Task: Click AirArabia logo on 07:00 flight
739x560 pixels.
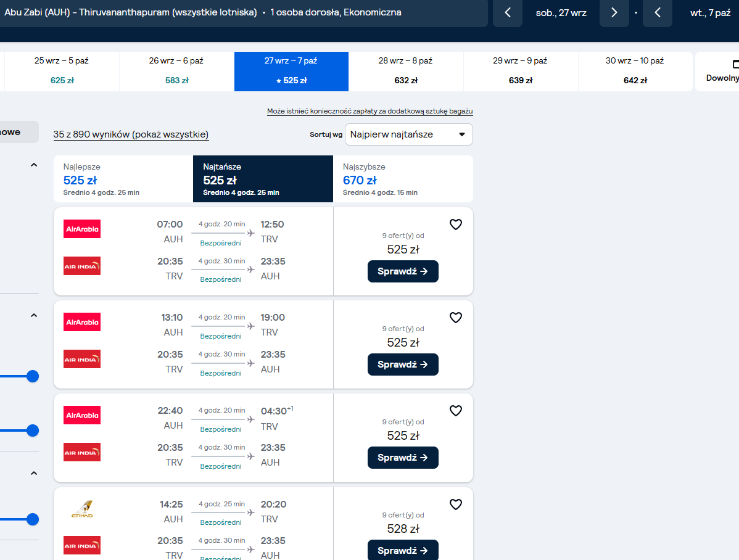Action: coord(82,229)
